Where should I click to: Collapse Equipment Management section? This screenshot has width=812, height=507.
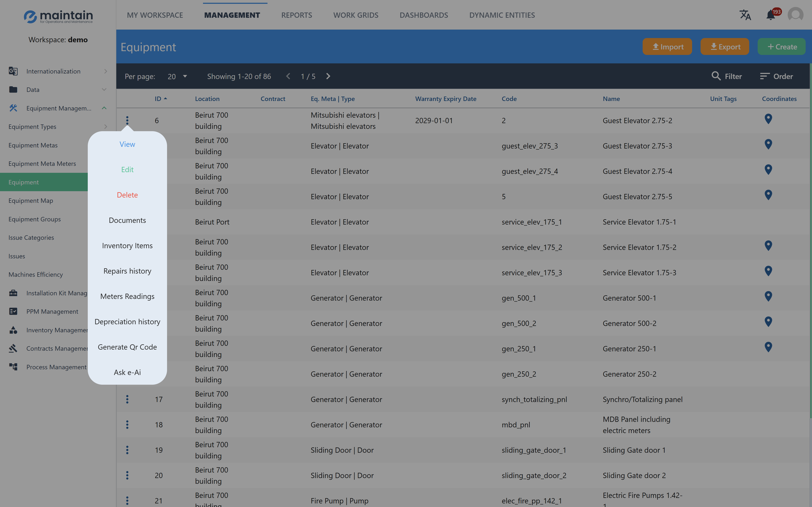pos(104,108)
